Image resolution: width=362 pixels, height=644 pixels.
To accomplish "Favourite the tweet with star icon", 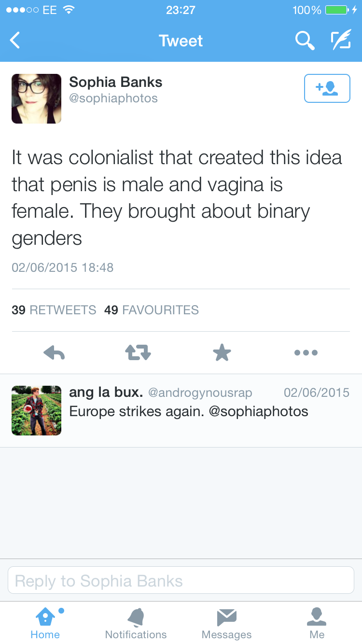I will point(222,353).
